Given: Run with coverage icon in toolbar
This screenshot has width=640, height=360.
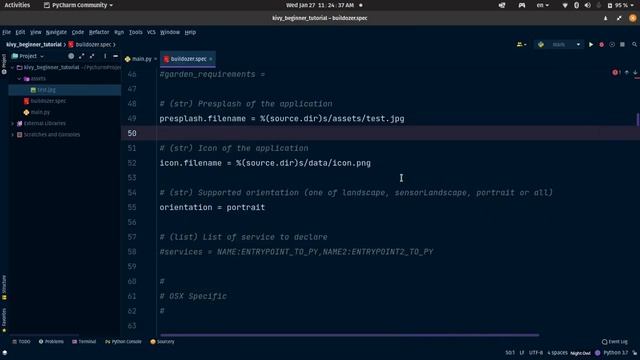Looking at the screenshot, I should (x=612, y=44).
